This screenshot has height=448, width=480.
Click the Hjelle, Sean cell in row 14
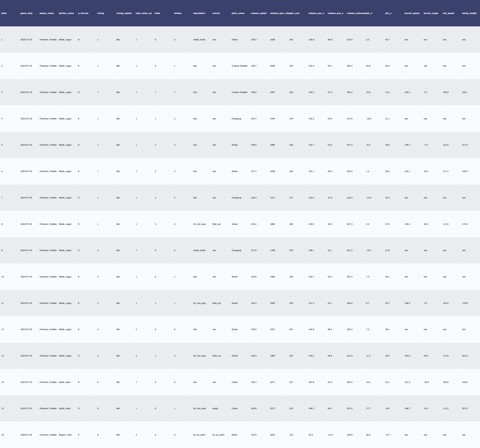(x=64, y=382)
